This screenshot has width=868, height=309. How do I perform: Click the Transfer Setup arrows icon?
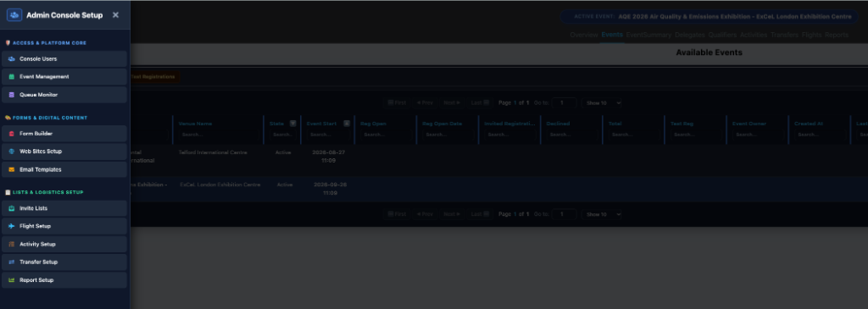point(12,262)
